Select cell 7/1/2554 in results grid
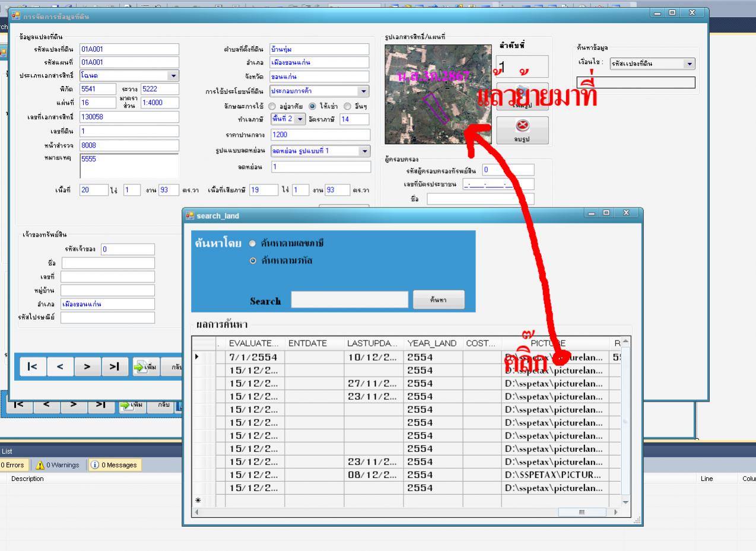Screen dimensions: 756x551 [x=255, y=358]
